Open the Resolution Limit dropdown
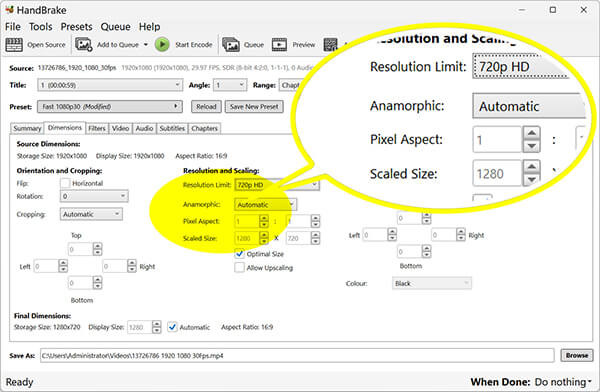Image resolution: width=600 pixels, height=392 pixels. pos(277,185)
